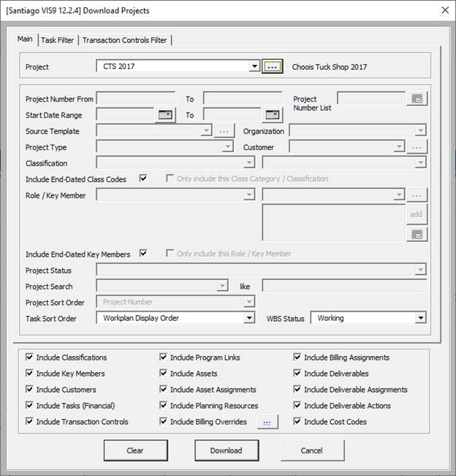The image size is (456, 476).
Task: Click the add button for key members
Action: click(417, 214)
